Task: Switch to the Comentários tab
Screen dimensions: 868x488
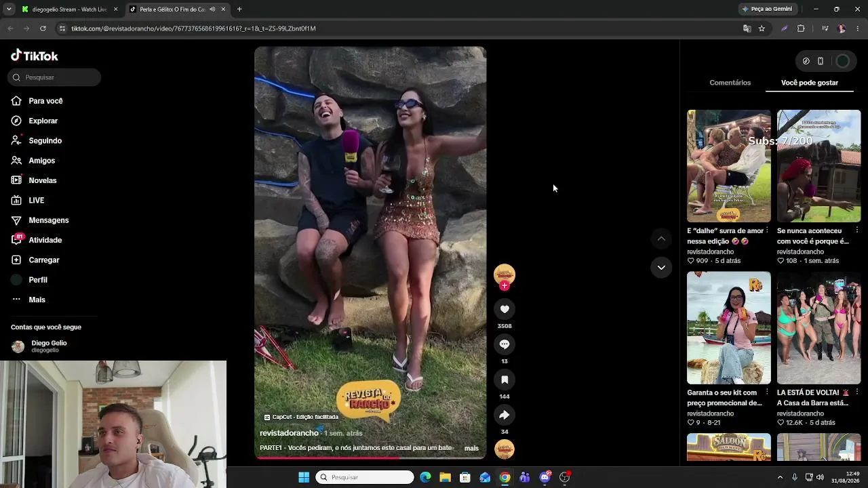Action: point(730,83)
